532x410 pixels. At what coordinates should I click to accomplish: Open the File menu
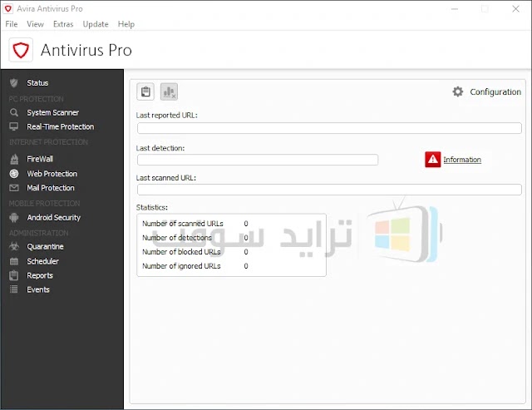(12, 24)
